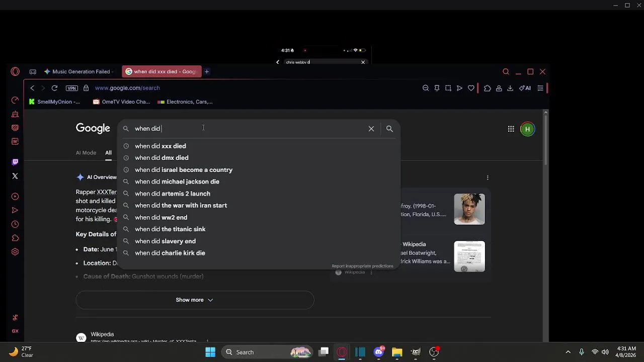Add page to bookmarks with heart icon
Image resolution: width=644 pixels, height=362 pixels.
pos(471,88)
